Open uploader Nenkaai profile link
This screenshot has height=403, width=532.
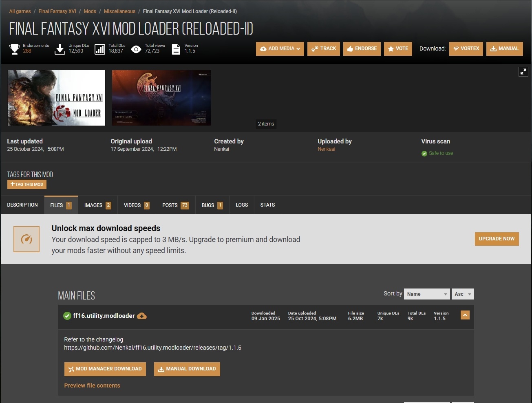click(327, 149)
